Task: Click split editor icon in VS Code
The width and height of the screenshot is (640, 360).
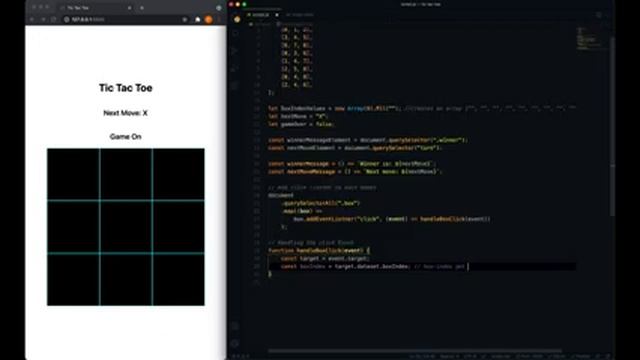Action: (599, 15)
